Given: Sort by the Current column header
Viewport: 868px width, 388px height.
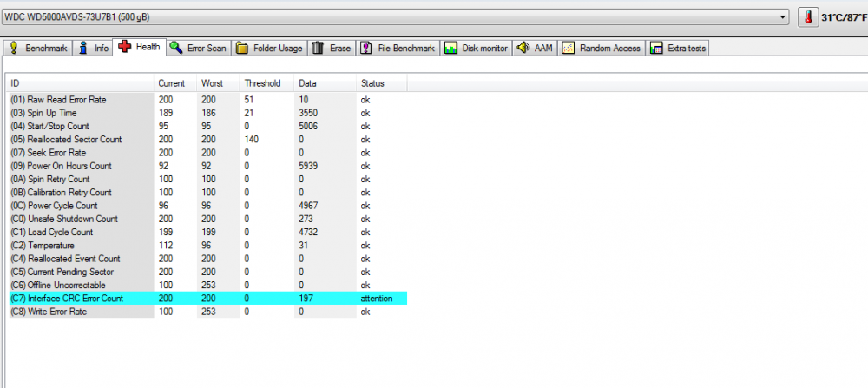Looking at the screenshot, I should (x=171, y=83).
